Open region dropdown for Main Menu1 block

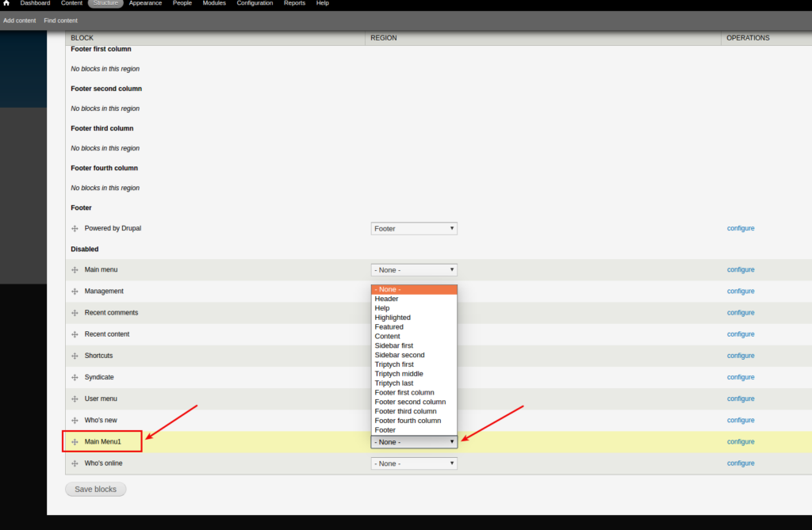(x=414, y=442)
